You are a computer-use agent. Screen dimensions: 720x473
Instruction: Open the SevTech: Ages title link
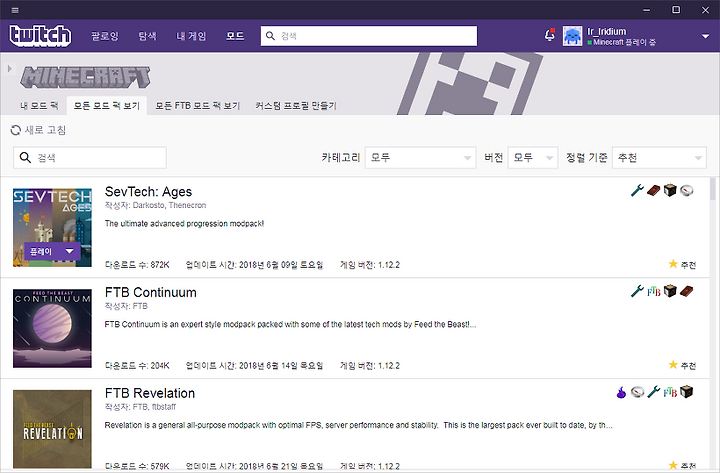(148, 192)
